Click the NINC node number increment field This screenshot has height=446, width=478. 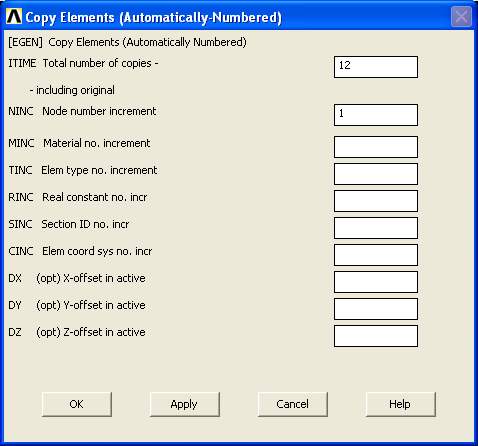point(376,115)
